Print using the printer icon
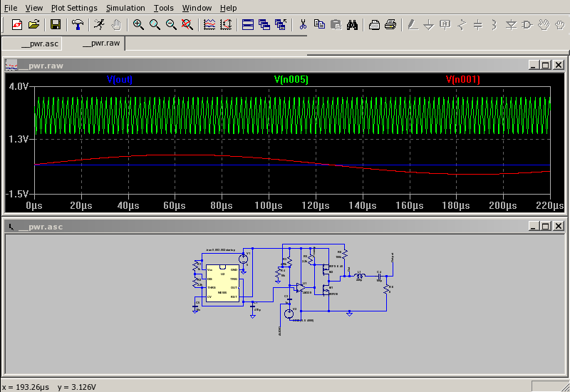 [x=390, y=25]
